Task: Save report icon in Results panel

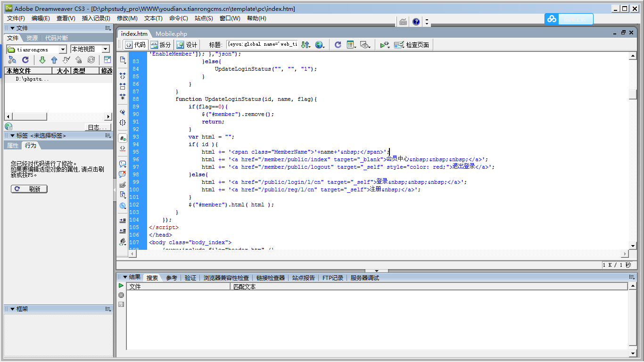Action: [x=121, y=304]
